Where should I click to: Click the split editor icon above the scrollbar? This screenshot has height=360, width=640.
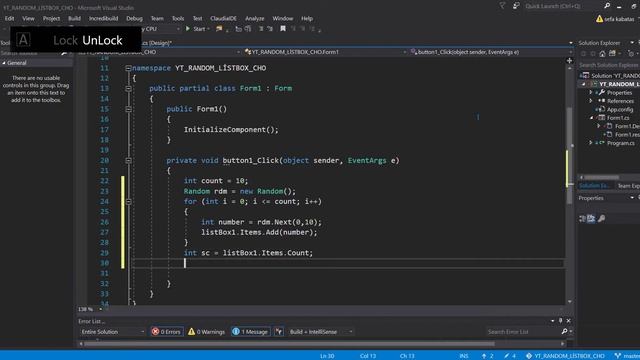coord(569,60)
